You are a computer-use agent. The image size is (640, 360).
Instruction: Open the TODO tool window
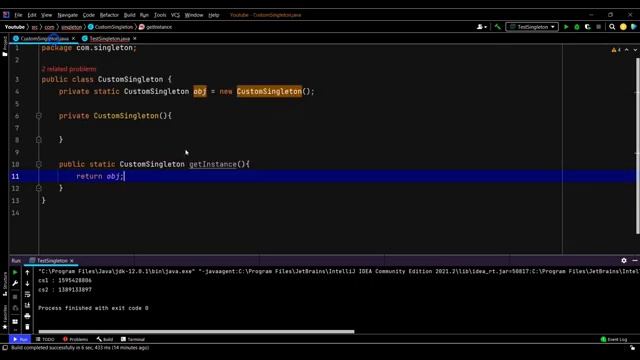pyautogui.click(x=45, y=339)
